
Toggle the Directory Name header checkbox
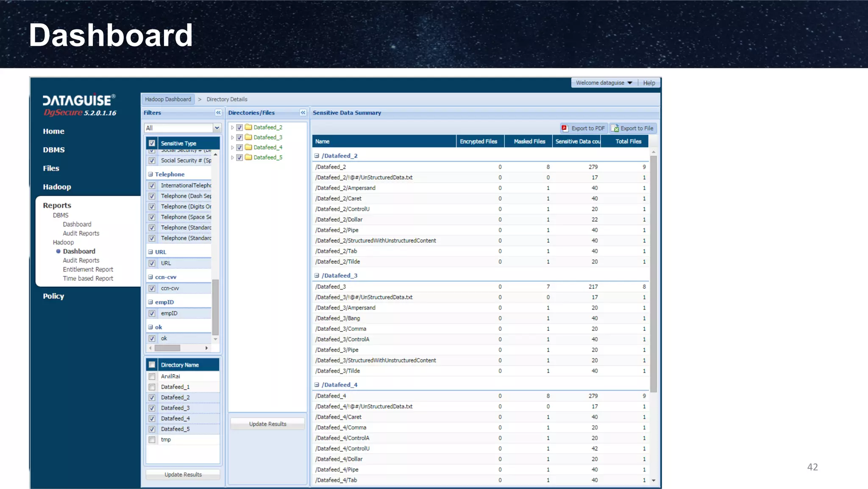pyautogui.click(x=152, y=365)
